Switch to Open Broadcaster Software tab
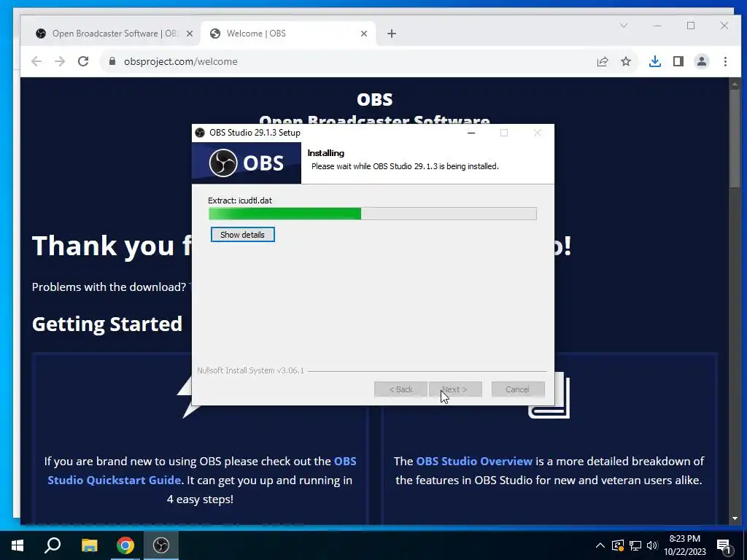The height and width of the screenshot is (560, 747). 115,34
